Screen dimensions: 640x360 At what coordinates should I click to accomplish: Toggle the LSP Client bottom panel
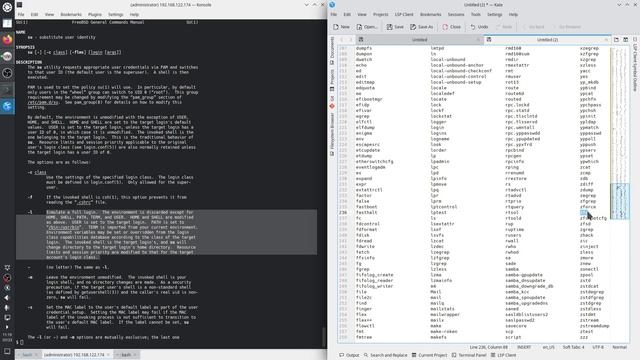coord(503,355)
